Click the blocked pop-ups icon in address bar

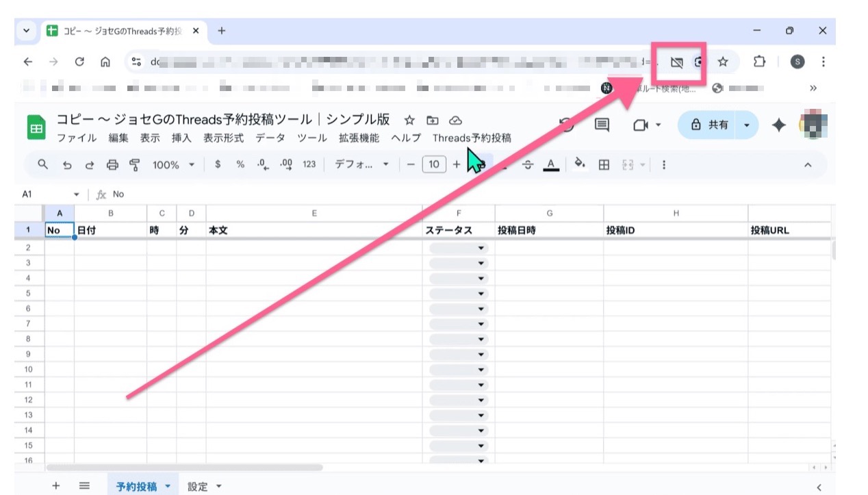click(676, 62)
